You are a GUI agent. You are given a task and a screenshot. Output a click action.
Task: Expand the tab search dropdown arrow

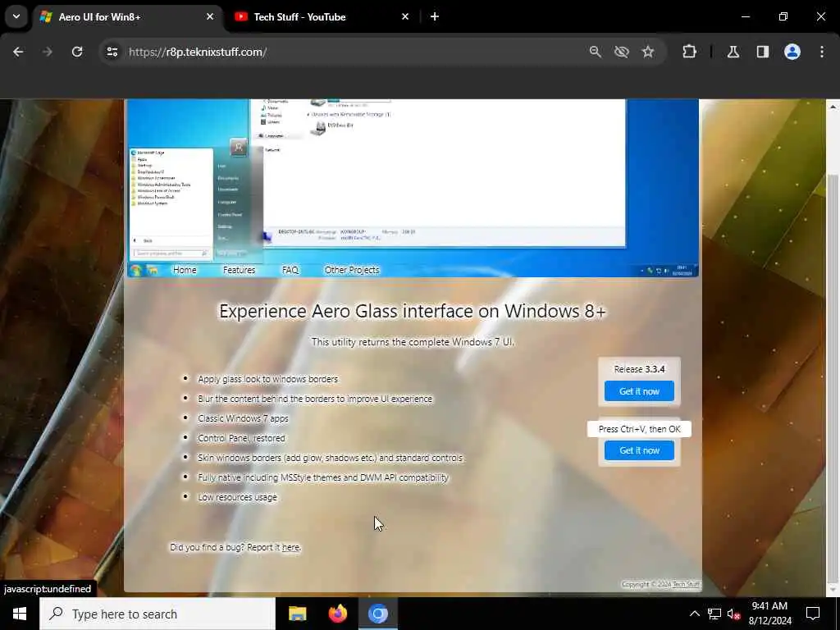click(16, 16)
